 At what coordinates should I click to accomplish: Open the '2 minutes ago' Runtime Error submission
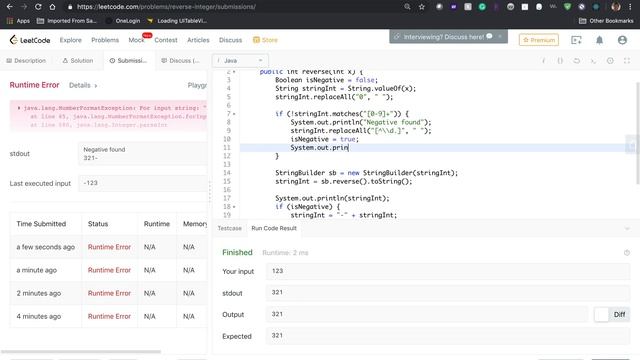[109, 293]
